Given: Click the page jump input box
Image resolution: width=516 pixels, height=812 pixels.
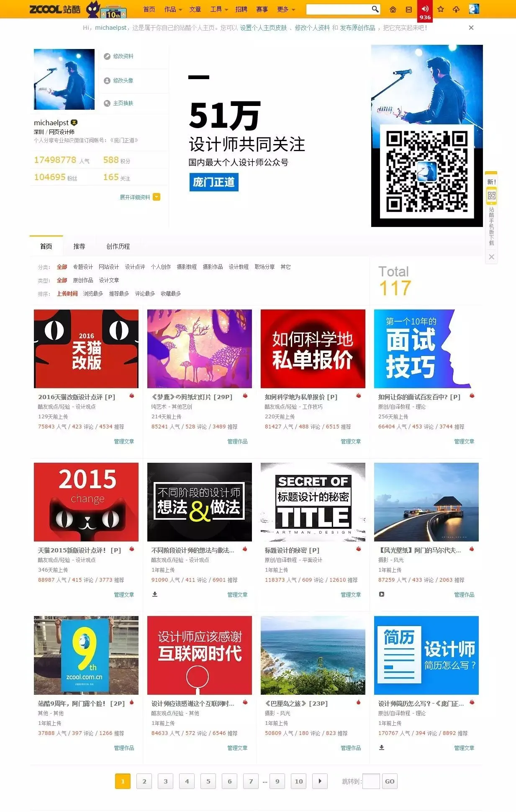Looking at the screenshot, I should point(371,781).
